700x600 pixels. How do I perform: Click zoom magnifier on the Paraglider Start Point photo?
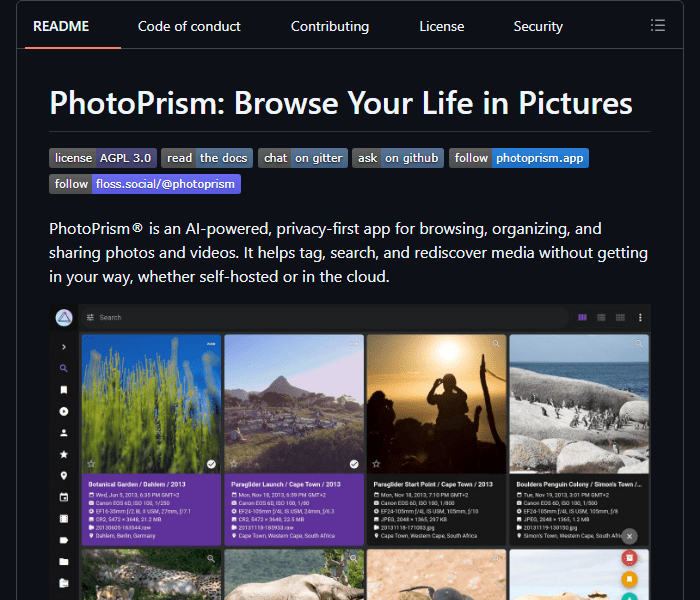pos(496,343)
